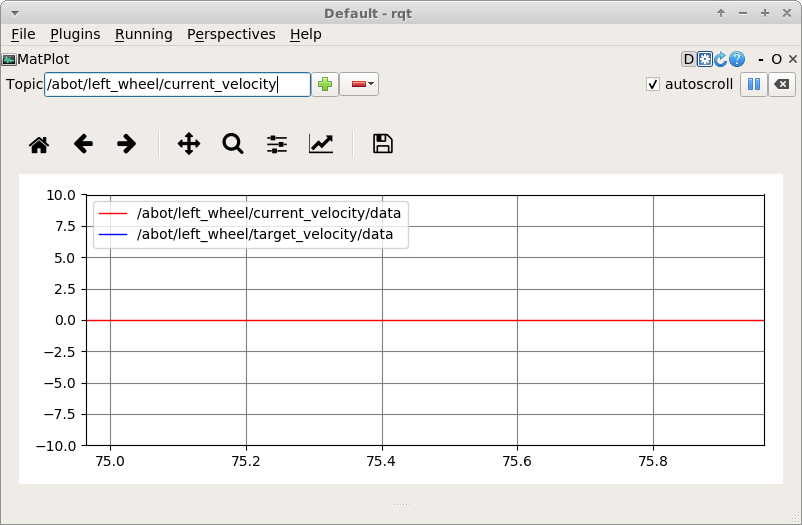
Task: Reset plot to home view
Action: point(39,144)
